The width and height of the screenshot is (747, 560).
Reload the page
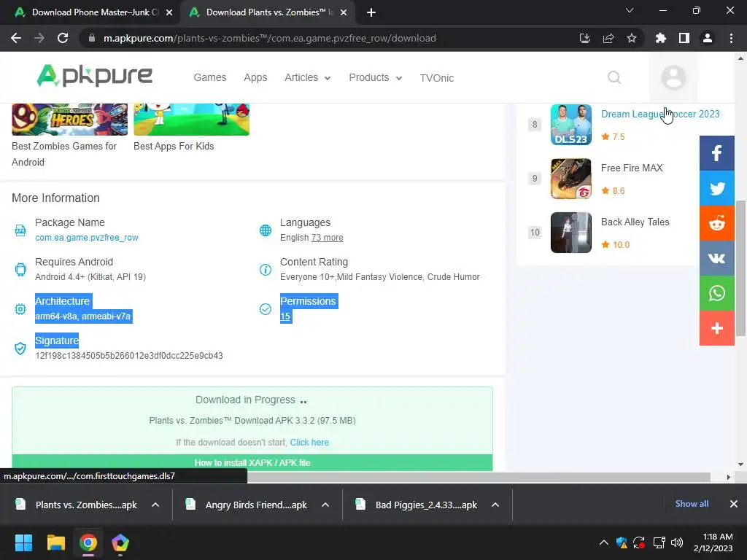pyautogui.click(x=63, y=38)
